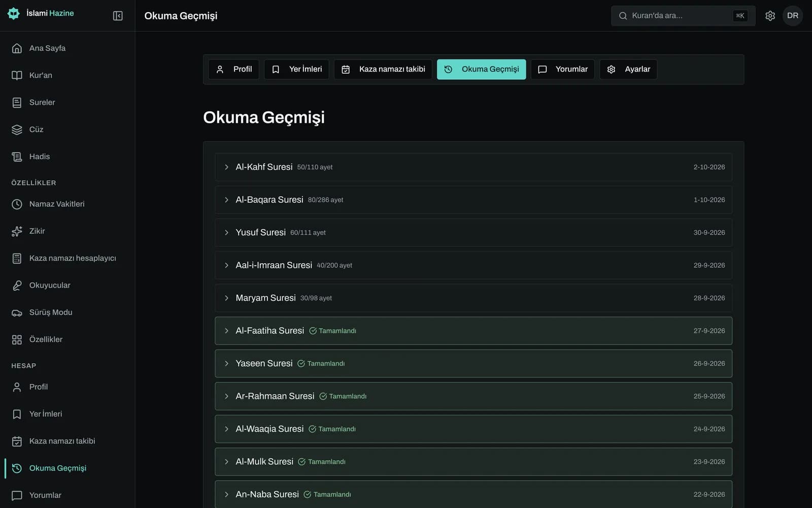The width and height of the screenshot is (812, 508).
Task: Select the Sürüş Modu car icon
Action: (17, 312)
